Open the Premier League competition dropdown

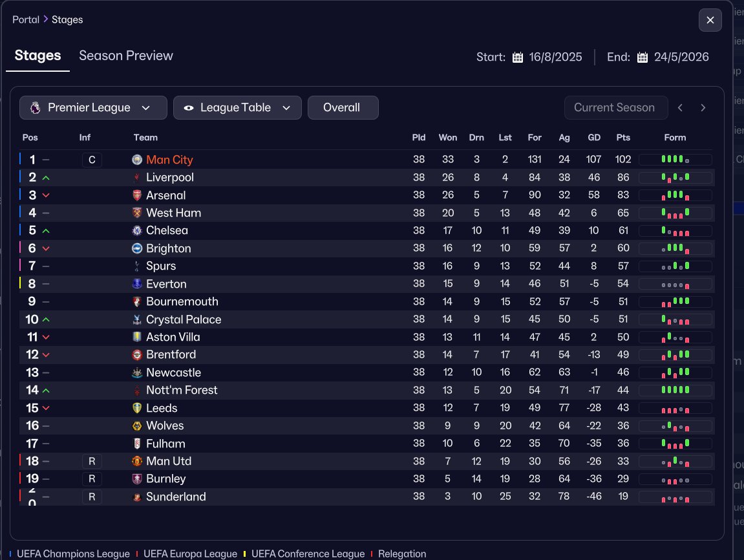(93, 108)
